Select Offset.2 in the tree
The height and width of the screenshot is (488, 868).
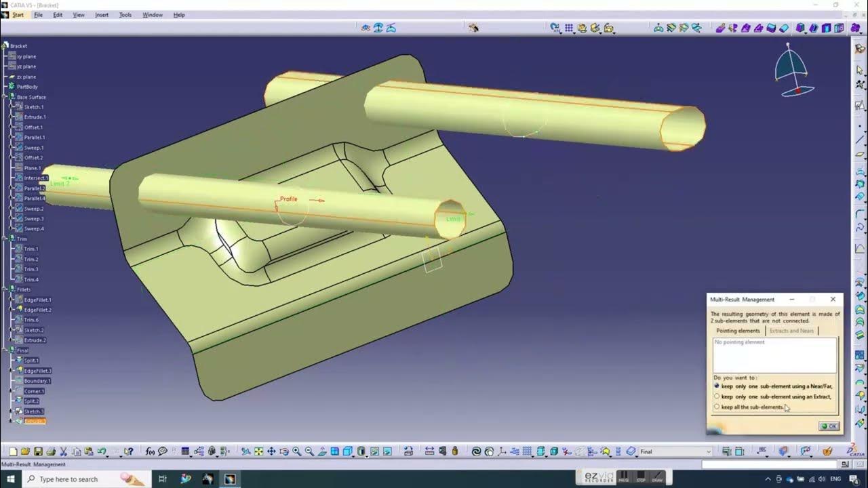point(33,158)
